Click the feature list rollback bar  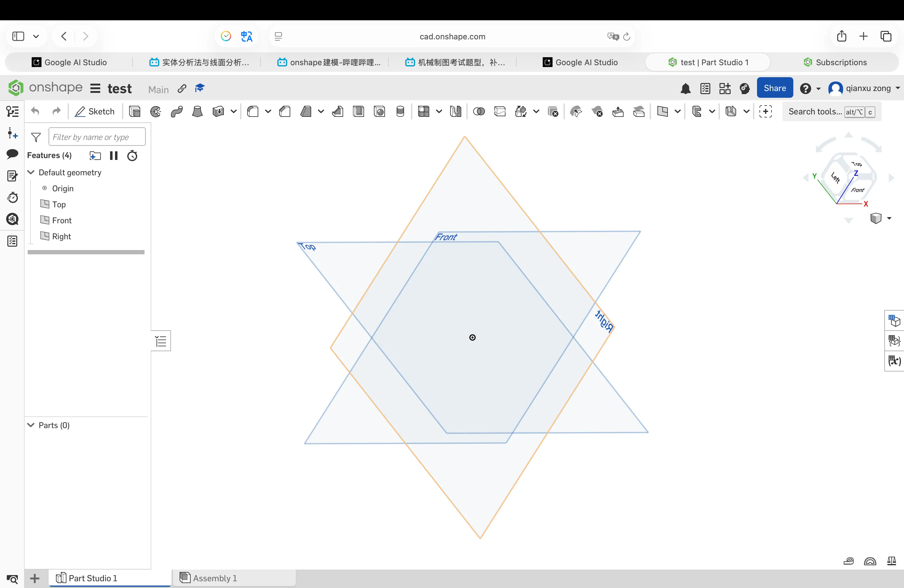(86, 252)
